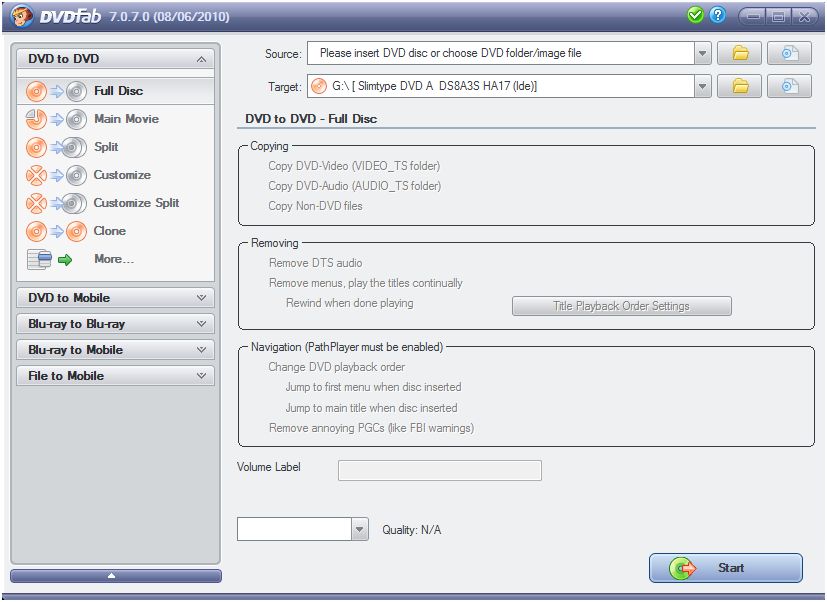Toggle Remove menus, play titles continually
827x602 pixels.
pyautogui.click(x=366, y=283)
